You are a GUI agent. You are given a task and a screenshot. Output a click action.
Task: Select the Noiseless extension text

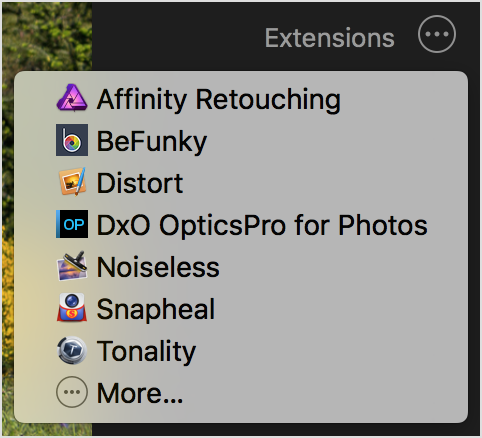click(158, 267)
